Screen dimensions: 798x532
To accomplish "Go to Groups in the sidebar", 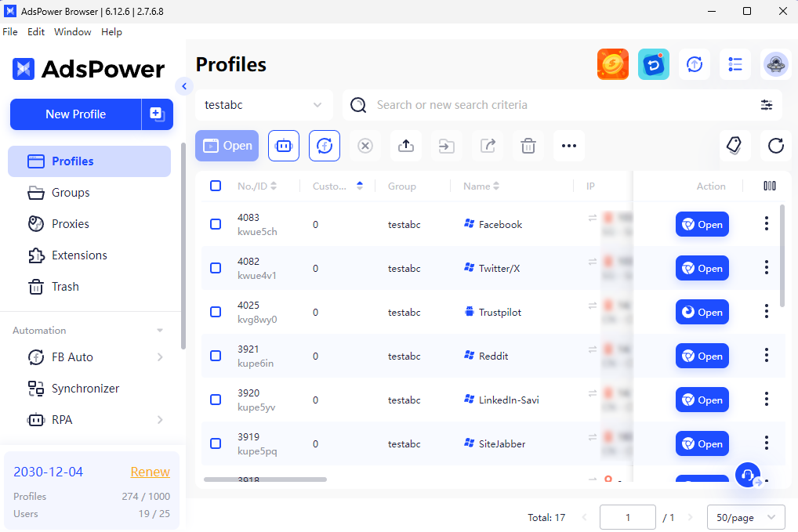I will (89, 193).
